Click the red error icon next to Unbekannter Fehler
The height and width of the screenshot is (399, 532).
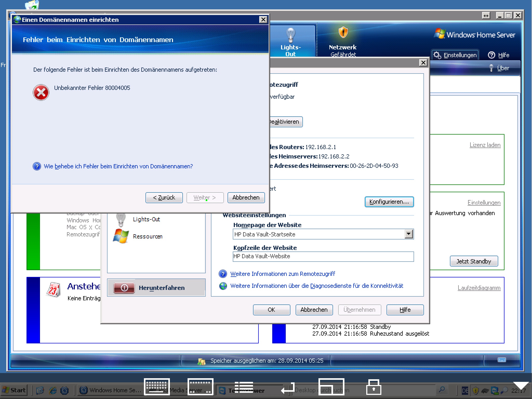[41, 92]
